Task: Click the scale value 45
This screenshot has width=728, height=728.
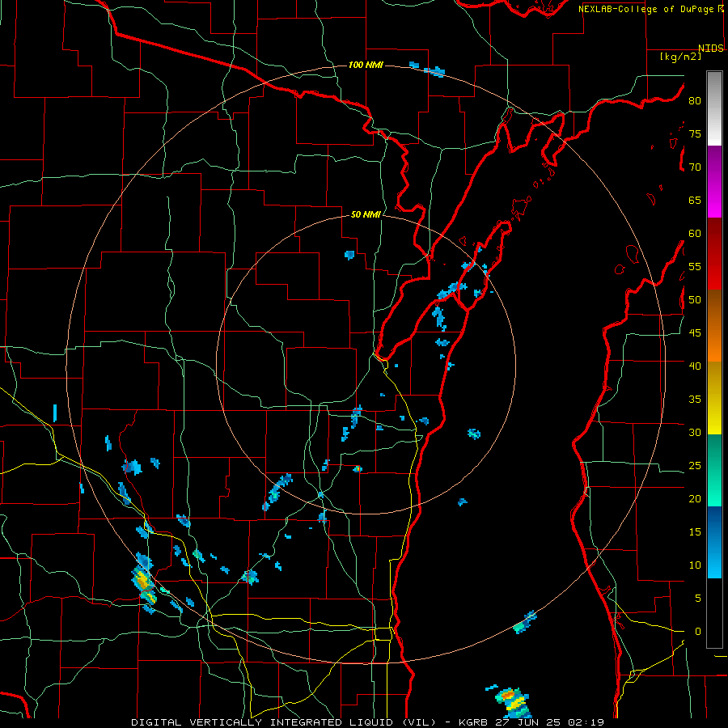Action: click(x=695, y=333)
